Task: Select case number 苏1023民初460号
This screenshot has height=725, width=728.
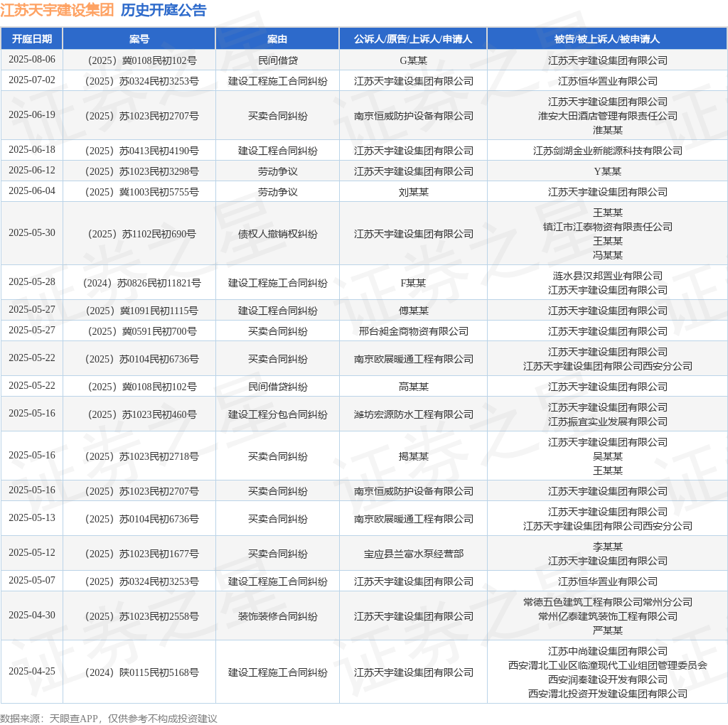Action: pos(142,414)
